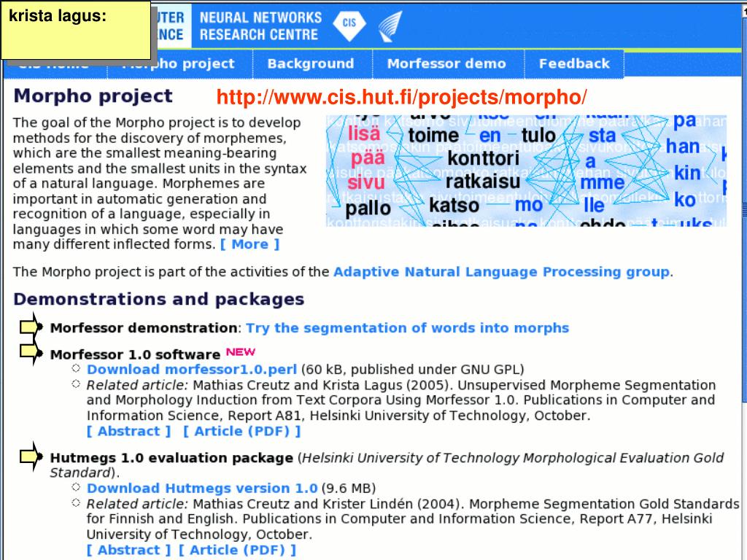Click the (60 kB, published under GNU GPL) text
The height and width of the screenshot is (560, 747).
click(413, 370)
